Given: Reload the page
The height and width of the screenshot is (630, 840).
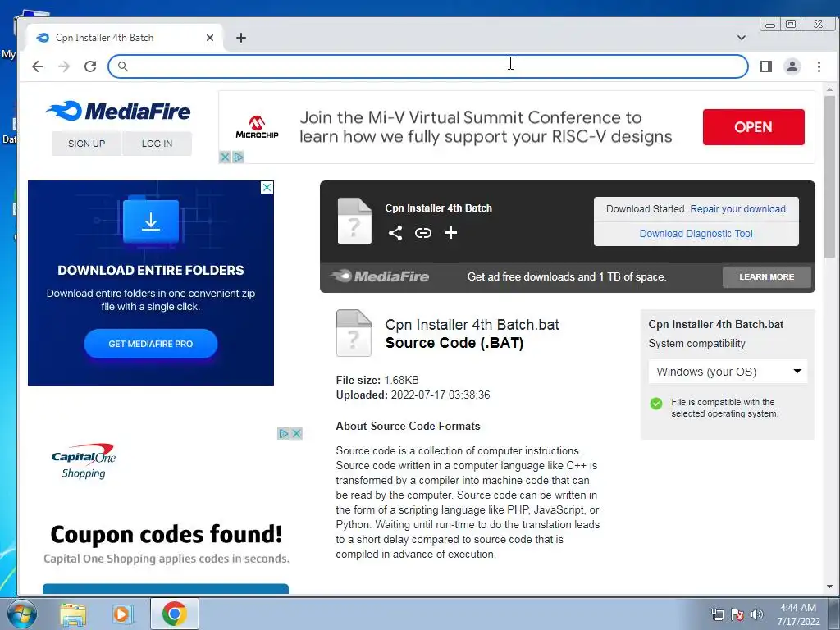Looking at the screenshot, I should (x=90, y=66).
